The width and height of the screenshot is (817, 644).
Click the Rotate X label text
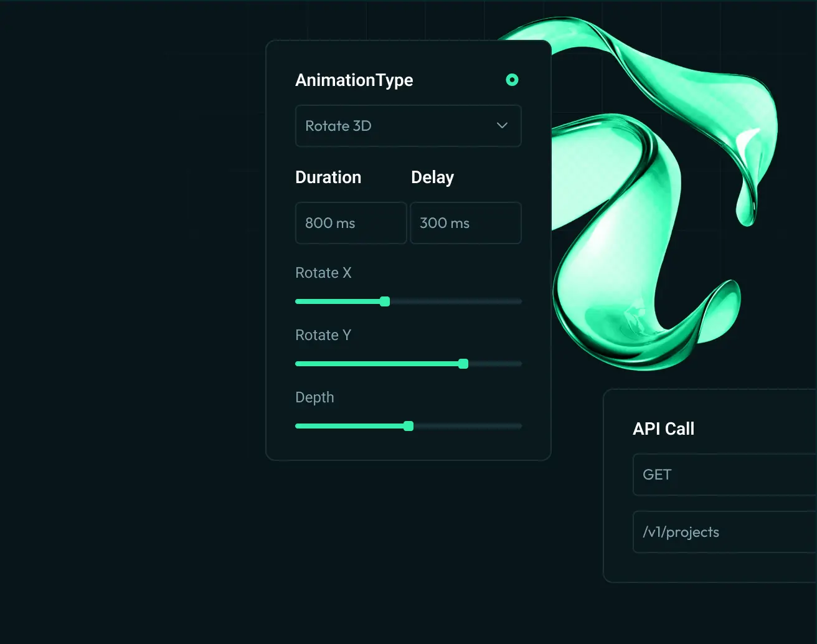click(x=323, y=273)
